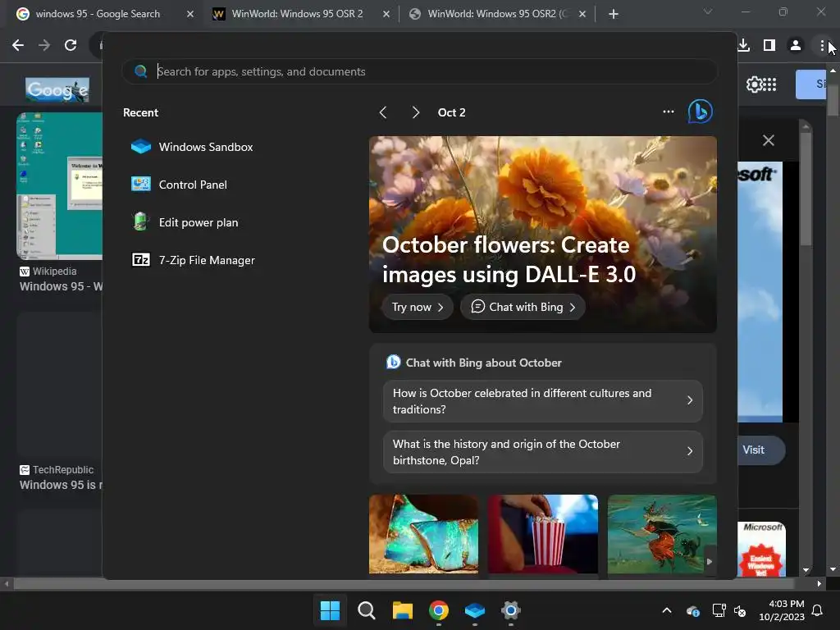Open the three-dot options in search panel
Screen dimensions: 840x630
coord(668,112)
